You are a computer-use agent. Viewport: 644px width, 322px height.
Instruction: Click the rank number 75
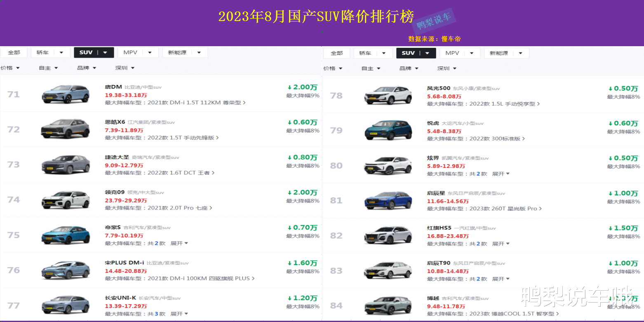14,235
